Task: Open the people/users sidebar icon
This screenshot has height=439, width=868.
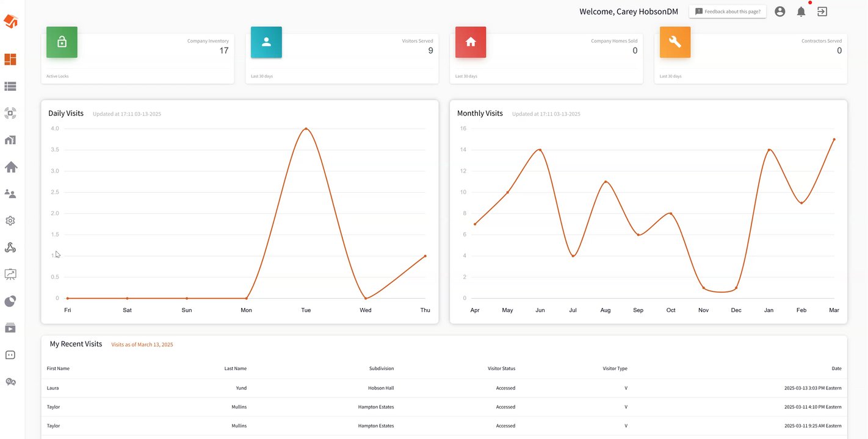Action: coord(10,194)
